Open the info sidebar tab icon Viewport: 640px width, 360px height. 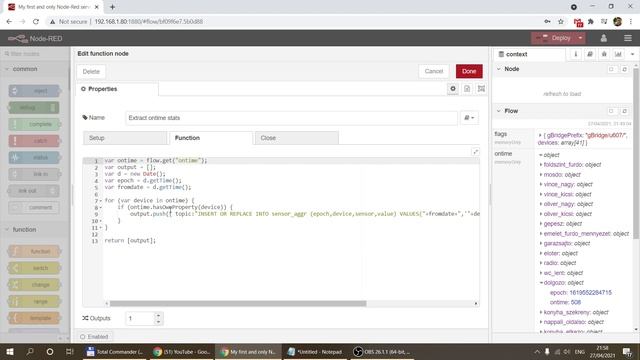(x=576, y=54)
